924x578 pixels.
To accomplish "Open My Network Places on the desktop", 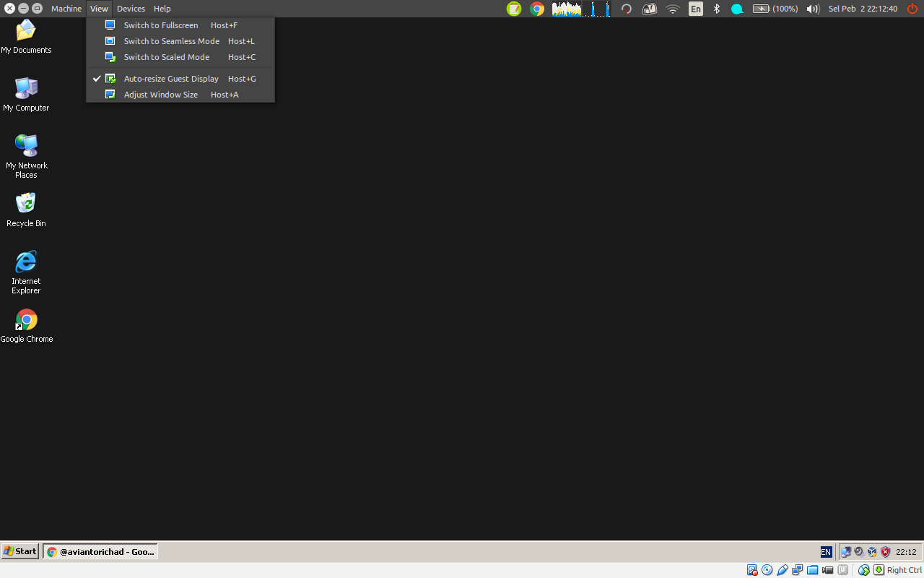I will click(x=26, y=146).
